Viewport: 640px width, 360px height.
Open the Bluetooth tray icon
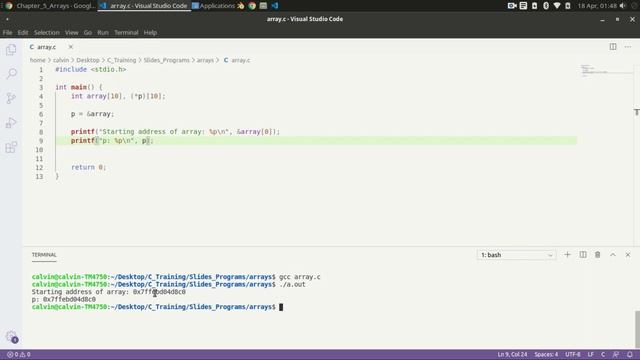[546, 6]
